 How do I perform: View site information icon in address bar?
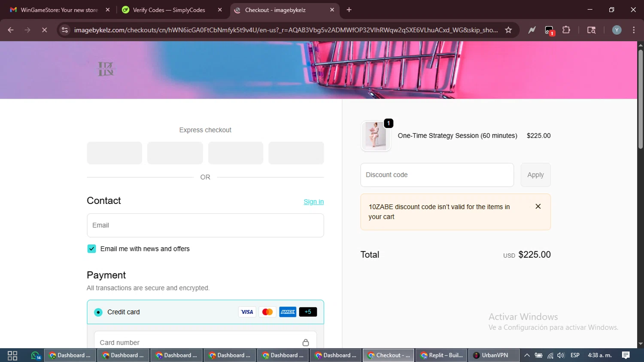(x=65, y=30)
